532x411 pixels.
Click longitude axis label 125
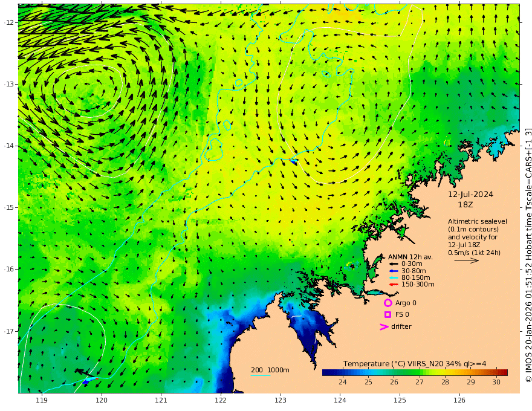400,401
